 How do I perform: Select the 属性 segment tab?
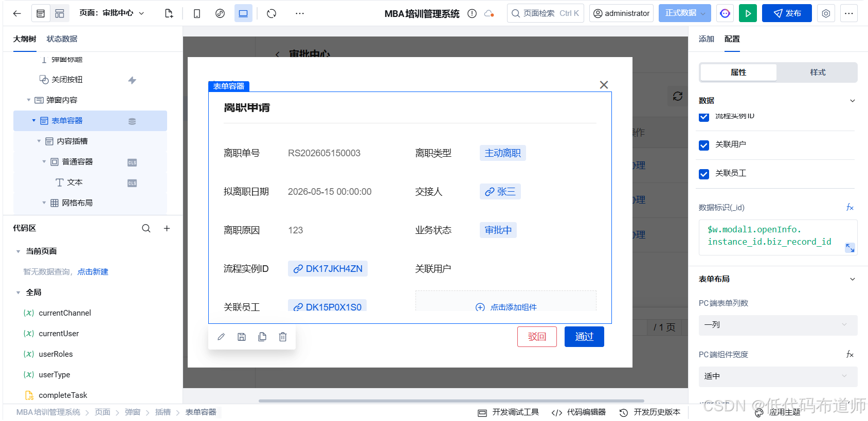pos(738,72)
